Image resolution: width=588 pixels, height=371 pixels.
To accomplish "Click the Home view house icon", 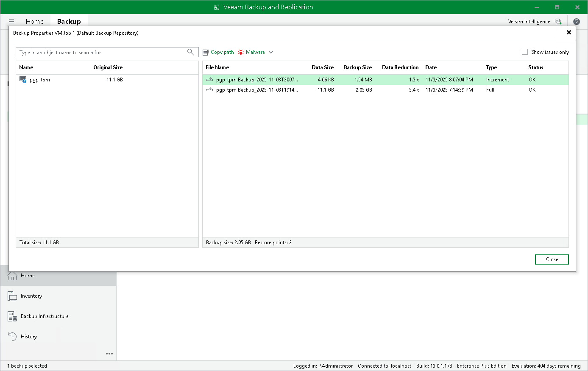I will pyautogui.click(x=12, y=276).
